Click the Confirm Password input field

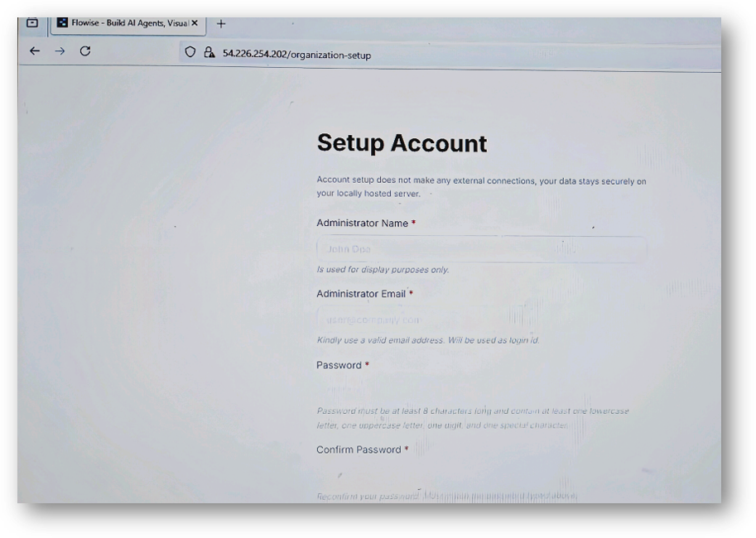(480, 473)
